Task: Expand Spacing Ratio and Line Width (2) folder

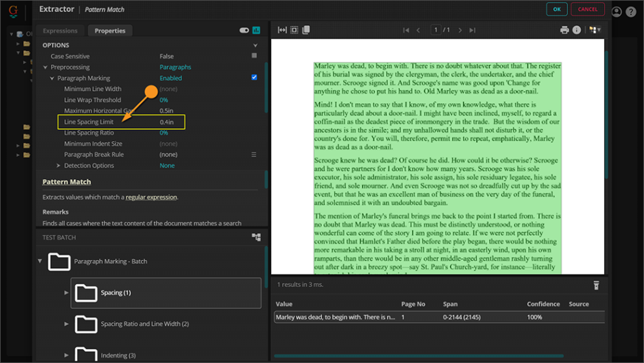Action: (66, 324)
